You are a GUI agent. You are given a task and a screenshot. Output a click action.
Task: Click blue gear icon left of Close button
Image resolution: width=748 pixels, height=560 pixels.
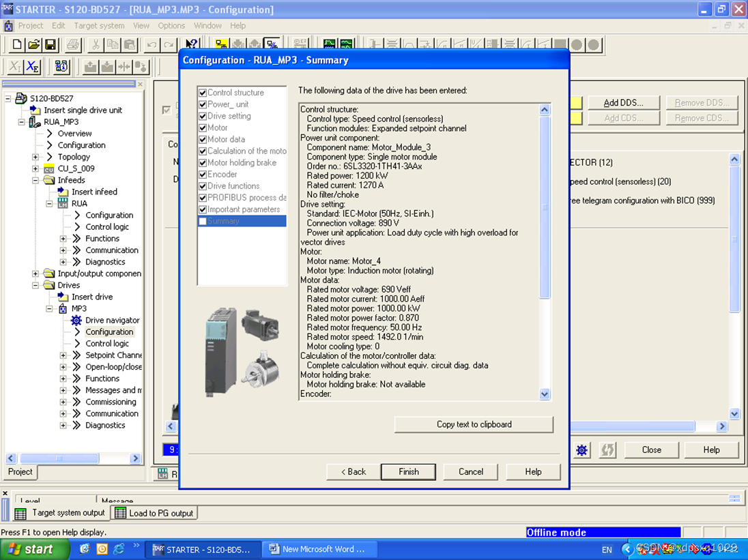click(581, 450)
